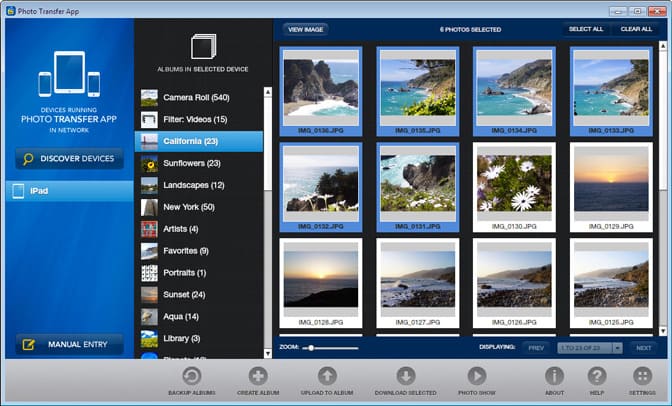Select photo IMG_0125.JPG
The width and height of the screenshot is (672, 406).
611,283
